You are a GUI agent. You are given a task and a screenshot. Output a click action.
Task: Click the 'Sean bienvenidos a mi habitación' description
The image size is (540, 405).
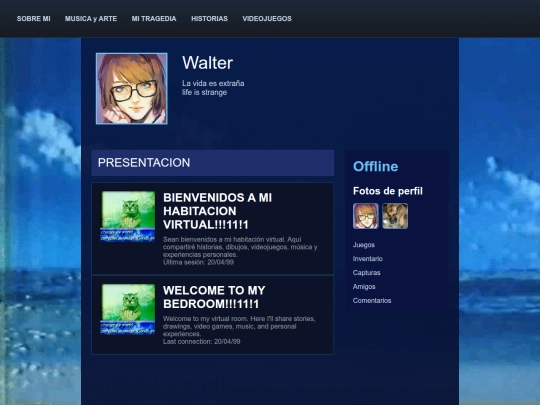click(x=240, y=247)
